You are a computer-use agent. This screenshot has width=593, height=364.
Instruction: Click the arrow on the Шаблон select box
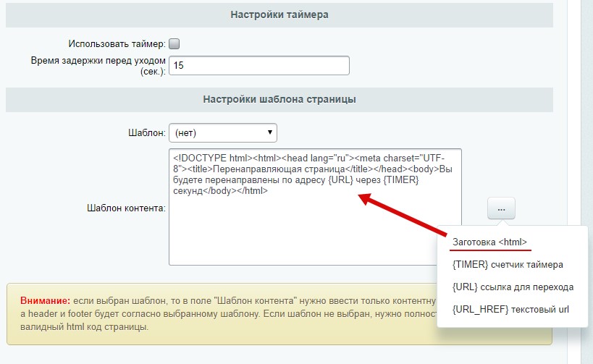[x=269, y=132]
